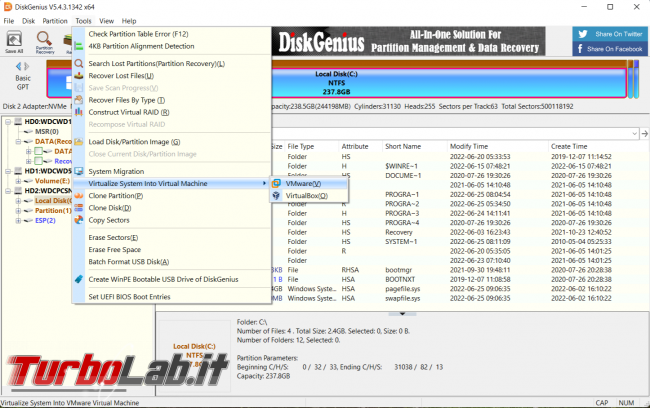This screenshot has height=408, width=650.
Task: Choose Check Partition Table Error (F12)
Action: coord(172,34)
